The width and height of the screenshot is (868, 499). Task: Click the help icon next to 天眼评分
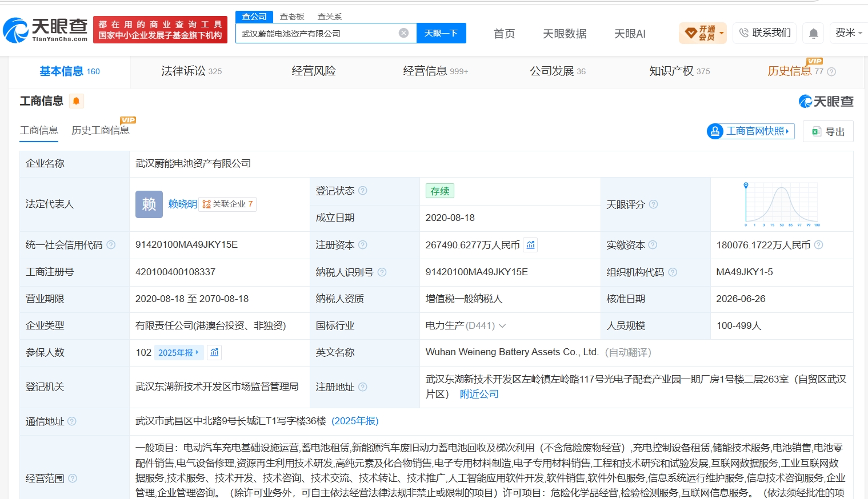[x=653, y=204]
